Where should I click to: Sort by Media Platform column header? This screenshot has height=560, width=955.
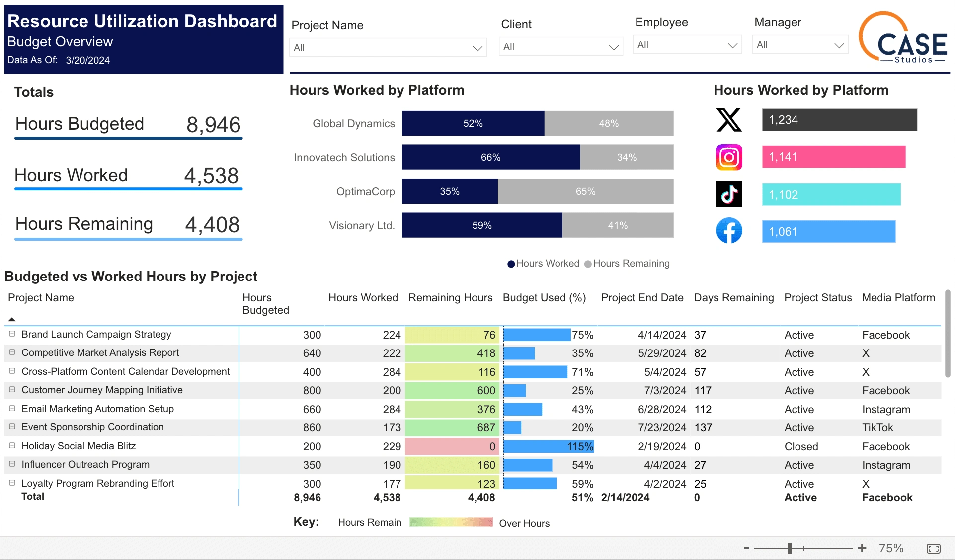coord(898,298)
